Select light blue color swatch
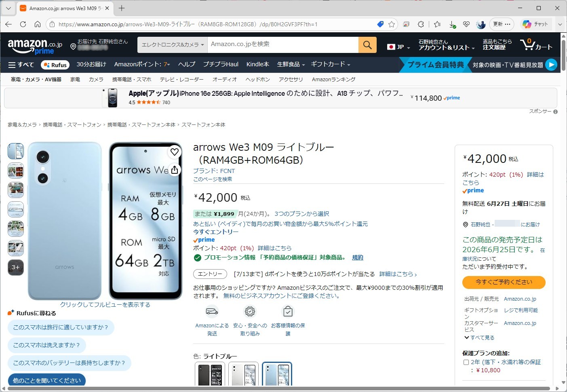567x392 pixels. [x=277, y=375]
